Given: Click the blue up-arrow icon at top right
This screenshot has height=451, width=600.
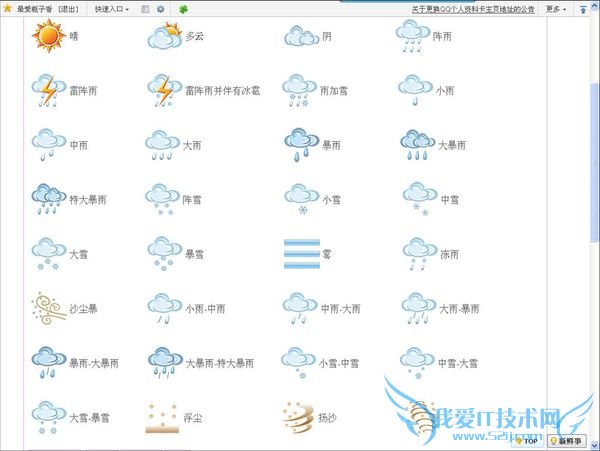Looking at the screenshot, I should (x=583, y=10).
